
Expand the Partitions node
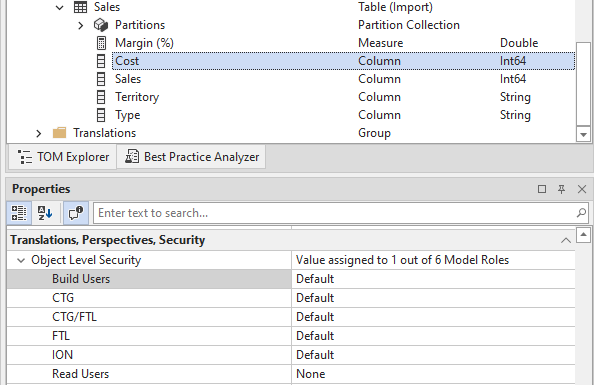80,25
